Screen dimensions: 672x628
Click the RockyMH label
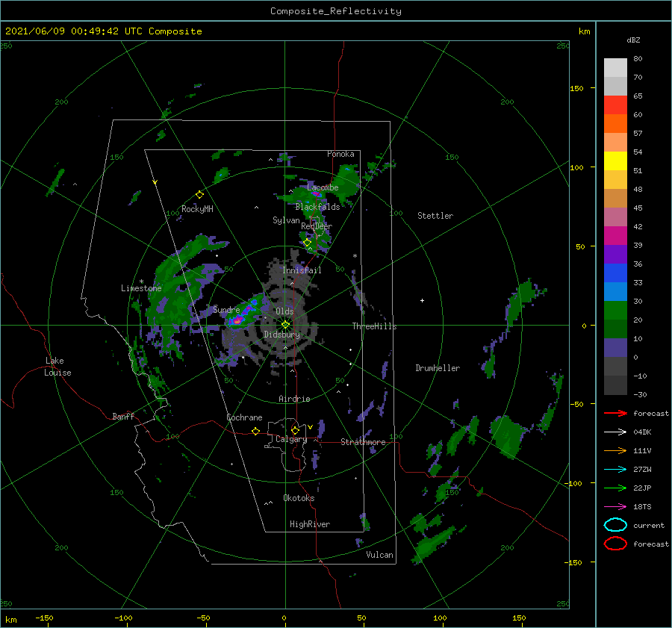pyautogui.click(x=197, y=209)
